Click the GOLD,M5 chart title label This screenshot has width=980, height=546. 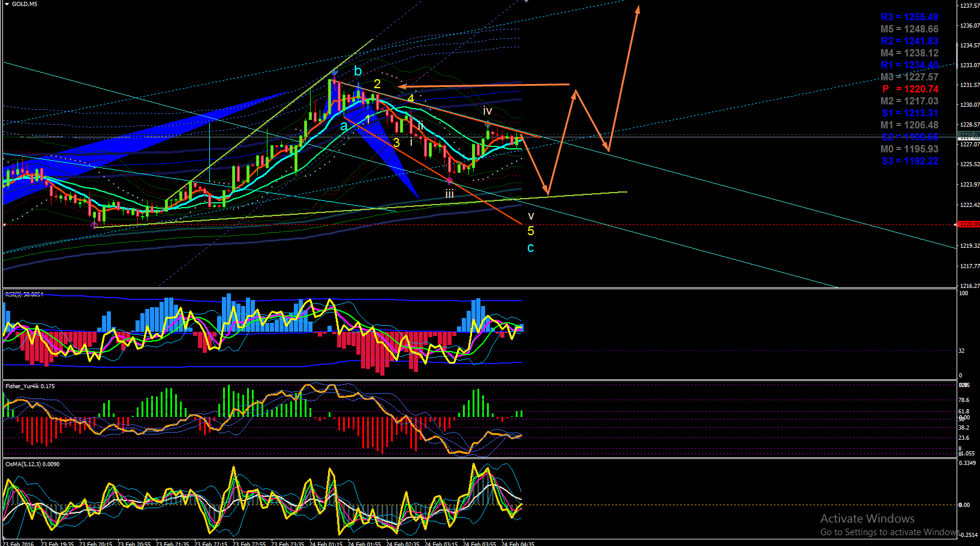pos(25,4)
